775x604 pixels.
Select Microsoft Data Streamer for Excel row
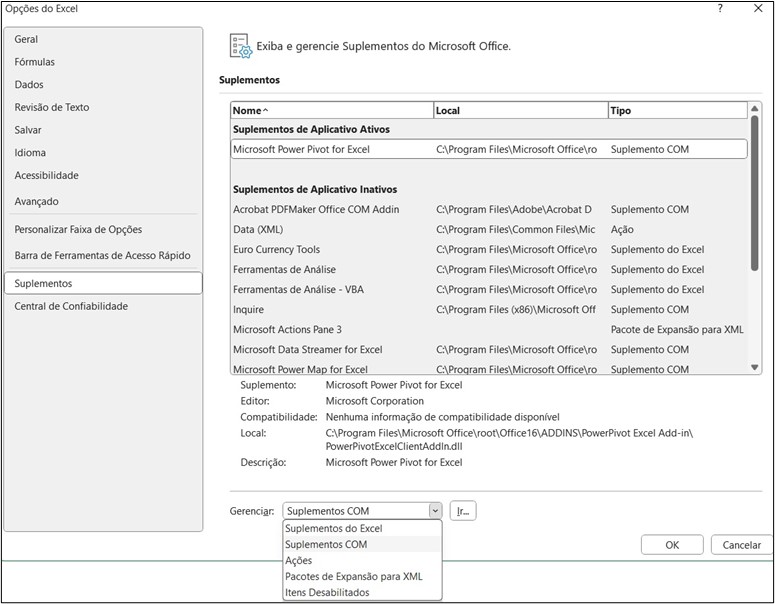(489, 349)
